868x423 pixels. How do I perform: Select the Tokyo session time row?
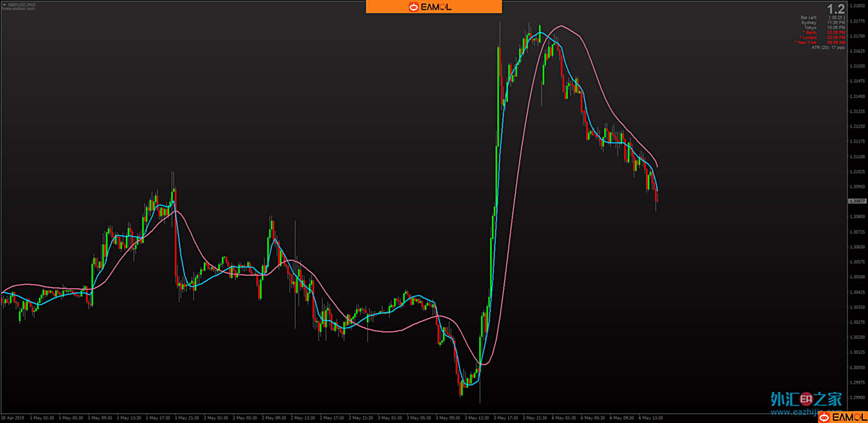tap(822, 28)
